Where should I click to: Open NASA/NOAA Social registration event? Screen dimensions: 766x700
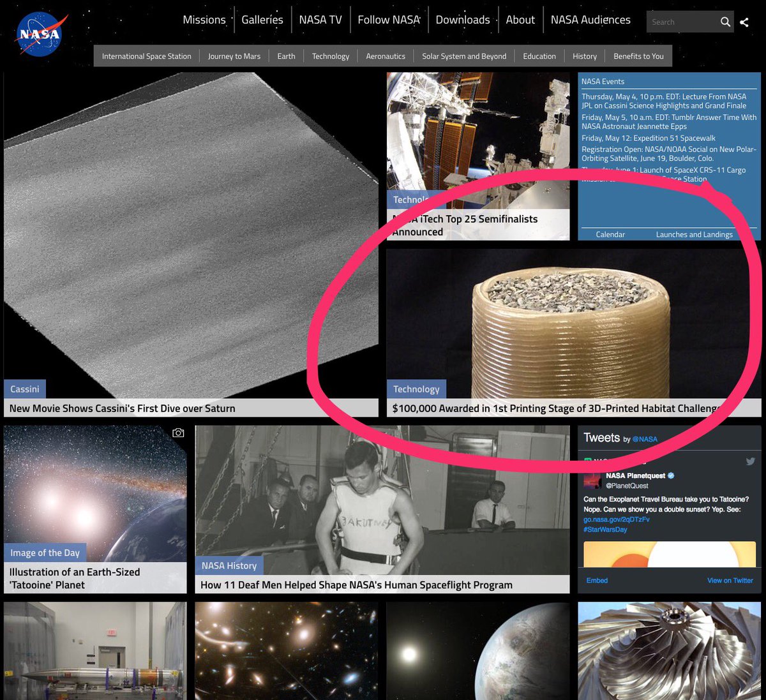tap(669, 154)
